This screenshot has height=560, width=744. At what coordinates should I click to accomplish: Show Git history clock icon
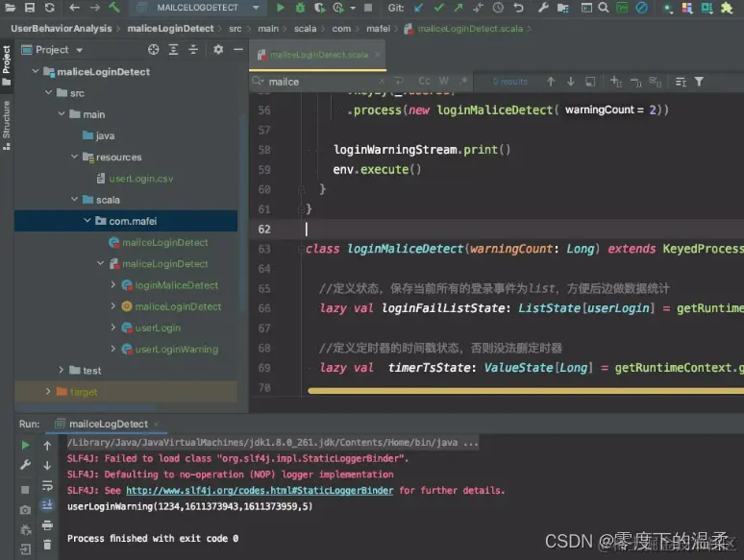[x=498, y=7]
